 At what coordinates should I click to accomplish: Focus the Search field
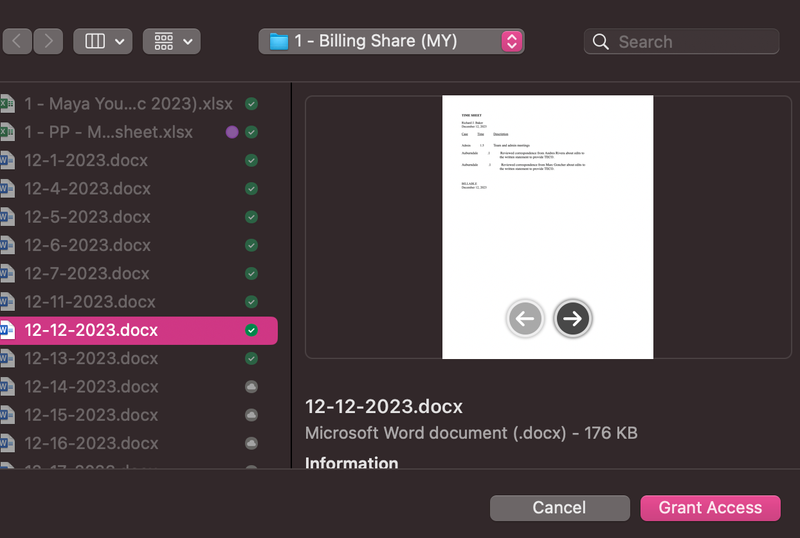pyautogui.click(x=681, y=41)
